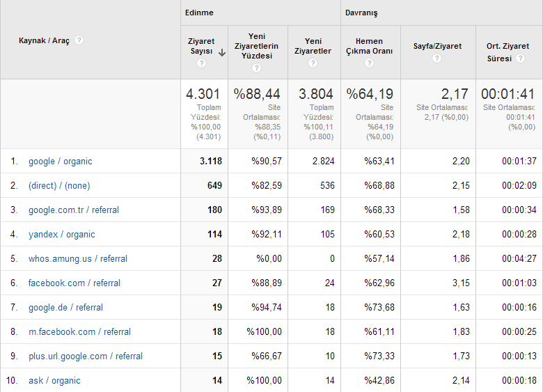Click help icon under Yeni Ziyaretlerin Yüzdesi
Screen dimensions: 543x392
256,68
